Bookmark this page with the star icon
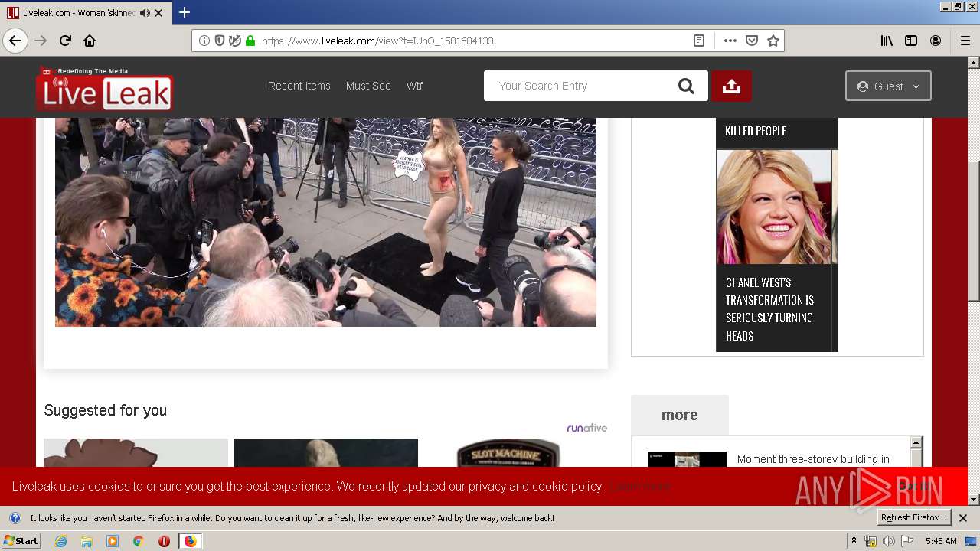 point(773,41)
